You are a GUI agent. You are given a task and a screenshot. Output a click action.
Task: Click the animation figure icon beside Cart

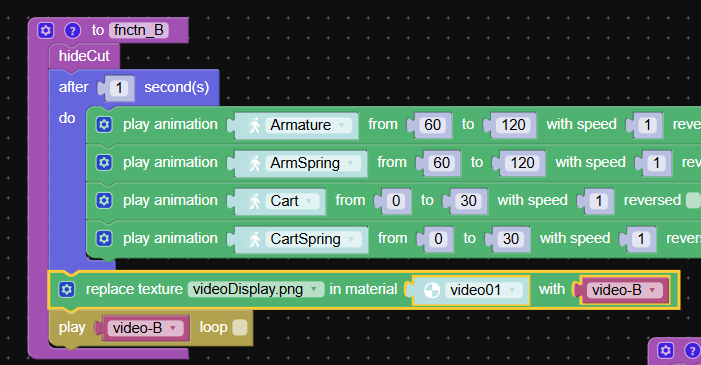255,201
